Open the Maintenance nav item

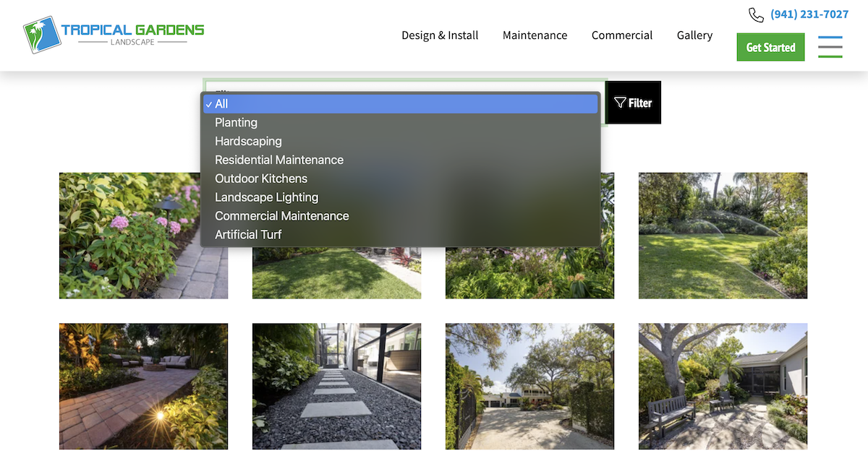(535, 35)
